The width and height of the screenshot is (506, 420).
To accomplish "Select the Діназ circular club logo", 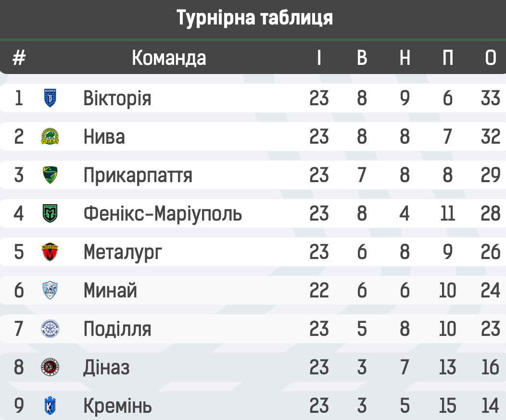I will (50, 367).
